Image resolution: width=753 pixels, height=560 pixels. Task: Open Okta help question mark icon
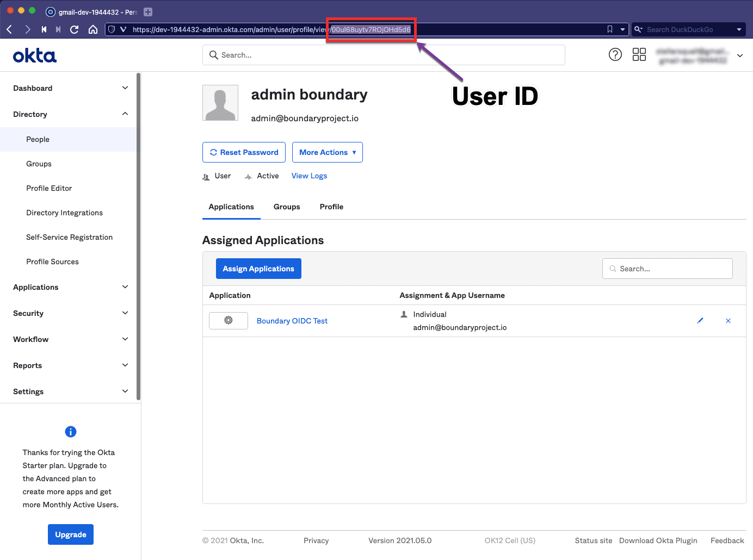point(615,54)
